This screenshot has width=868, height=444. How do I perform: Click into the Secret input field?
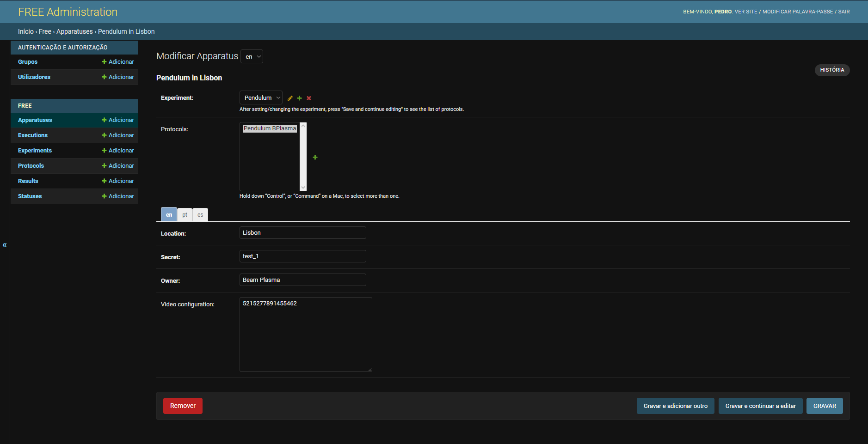[x=303, y=256]
